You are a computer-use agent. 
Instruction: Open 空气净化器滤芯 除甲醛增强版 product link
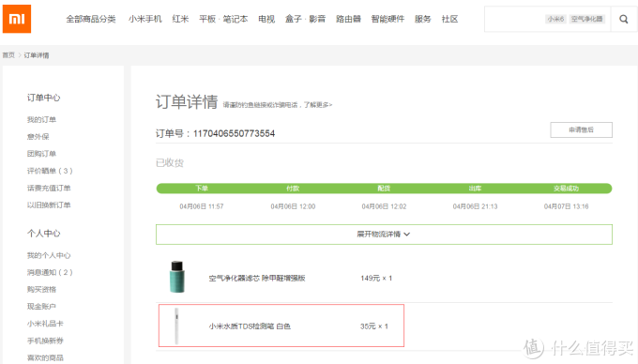[x=257, y=279]
